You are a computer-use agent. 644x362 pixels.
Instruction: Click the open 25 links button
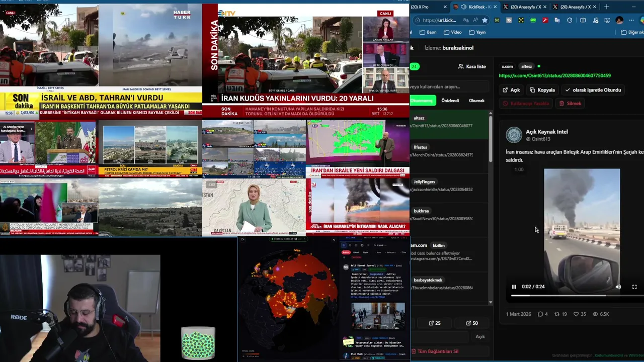coord(435,323)
